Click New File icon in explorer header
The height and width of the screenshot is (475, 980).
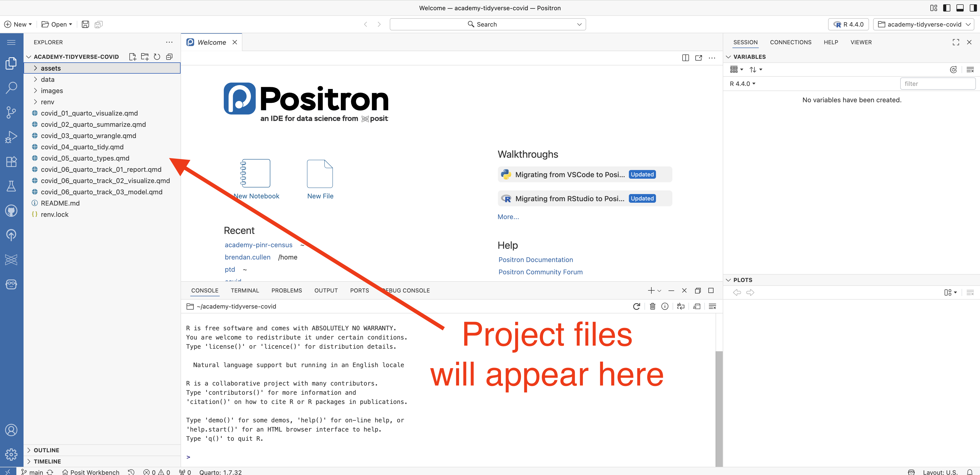click(x=132, y=57)
